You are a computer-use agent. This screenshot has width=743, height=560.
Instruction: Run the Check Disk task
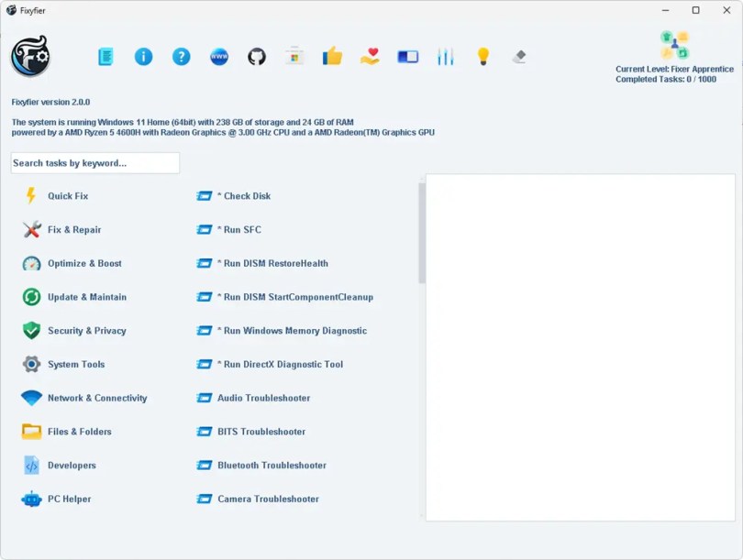coord(234,196)
